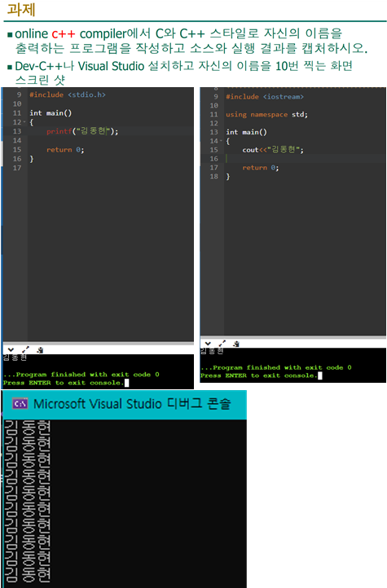Click 'return 0;' in the stdio.h editor
The image size is (387, 588).
coord(65,150)
